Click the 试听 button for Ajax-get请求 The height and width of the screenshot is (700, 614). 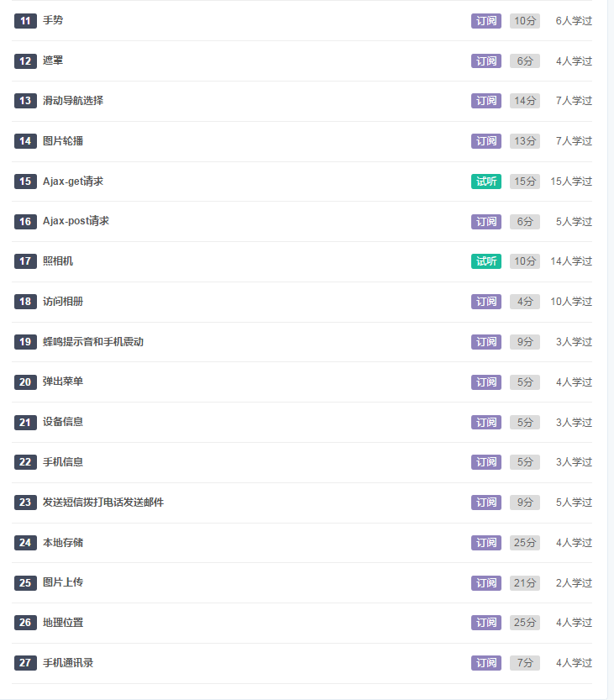point(486,182)
